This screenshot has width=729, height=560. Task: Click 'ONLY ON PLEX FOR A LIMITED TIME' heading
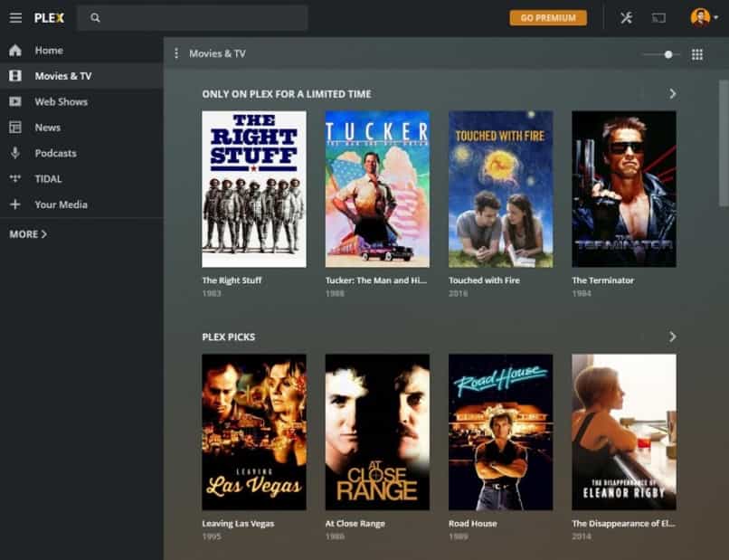click(x=287, y=94)
